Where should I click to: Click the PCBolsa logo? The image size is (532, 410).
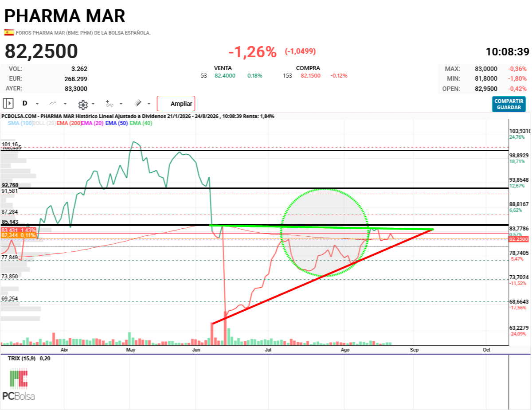[19, 385]
